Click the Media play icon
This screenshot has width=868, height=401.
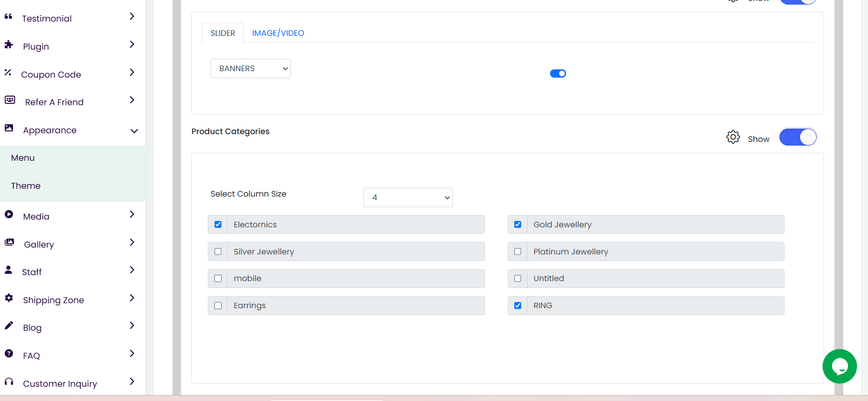[9, 214]
